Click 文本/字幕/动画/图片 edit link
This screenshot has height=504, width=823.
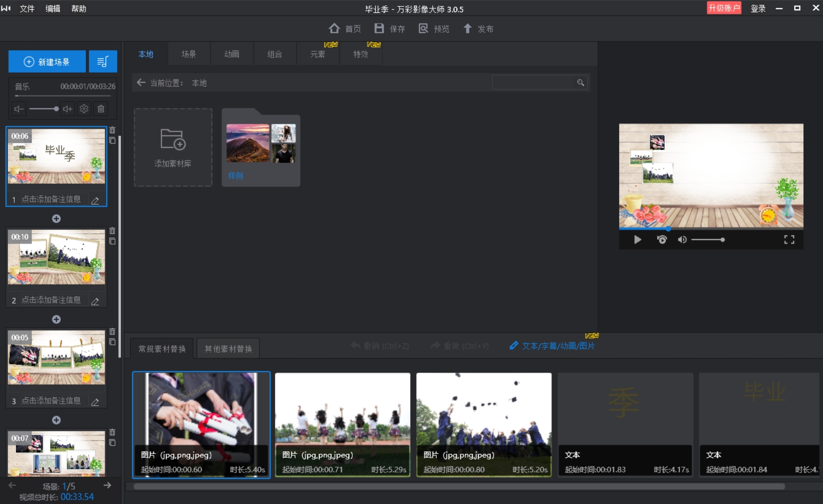[553, 346]
